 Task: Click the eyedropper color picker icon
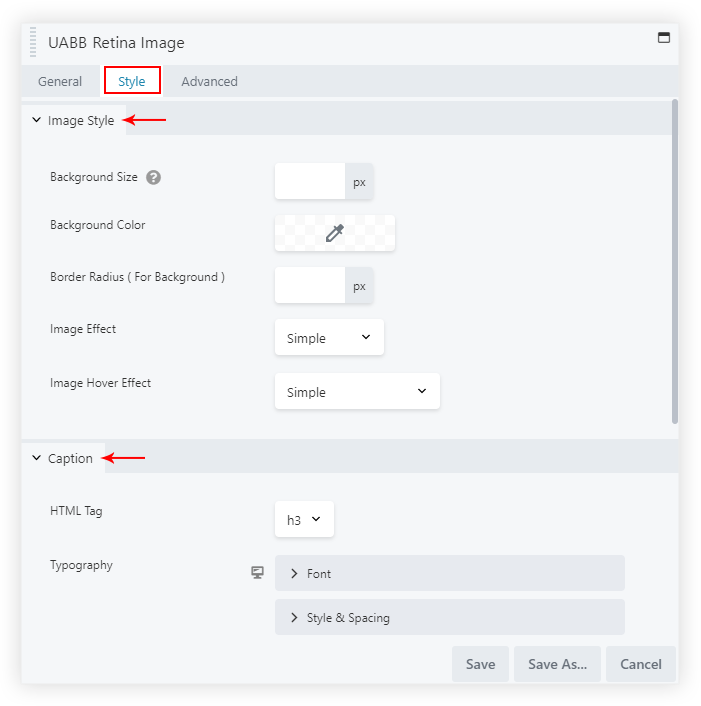click(x=335, y=233)
